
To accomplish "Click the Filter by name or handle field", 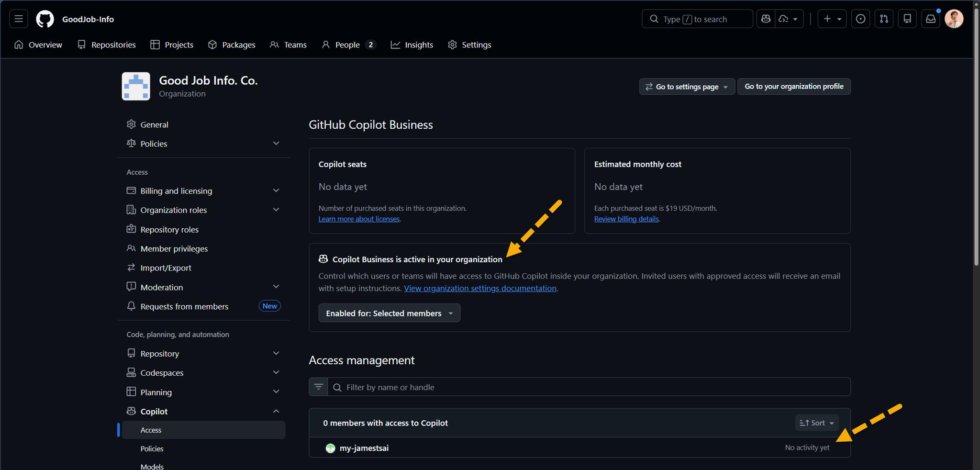I will [589, 387].
